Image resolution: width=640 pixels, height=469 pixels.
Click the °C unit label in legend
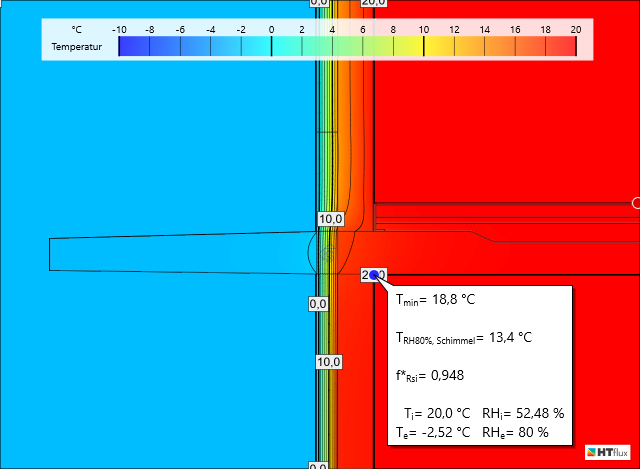click(x=76, y=30)
